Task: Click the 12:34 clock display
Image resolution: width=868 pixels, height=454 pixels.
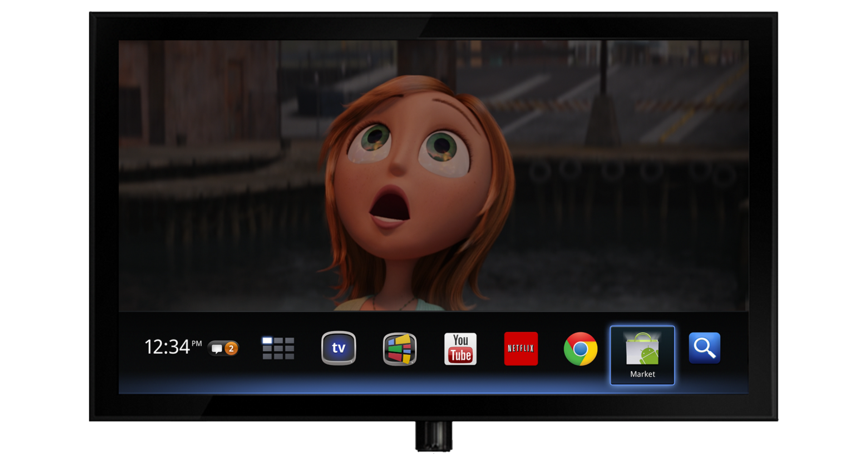Action: click(x=167, y=347)
